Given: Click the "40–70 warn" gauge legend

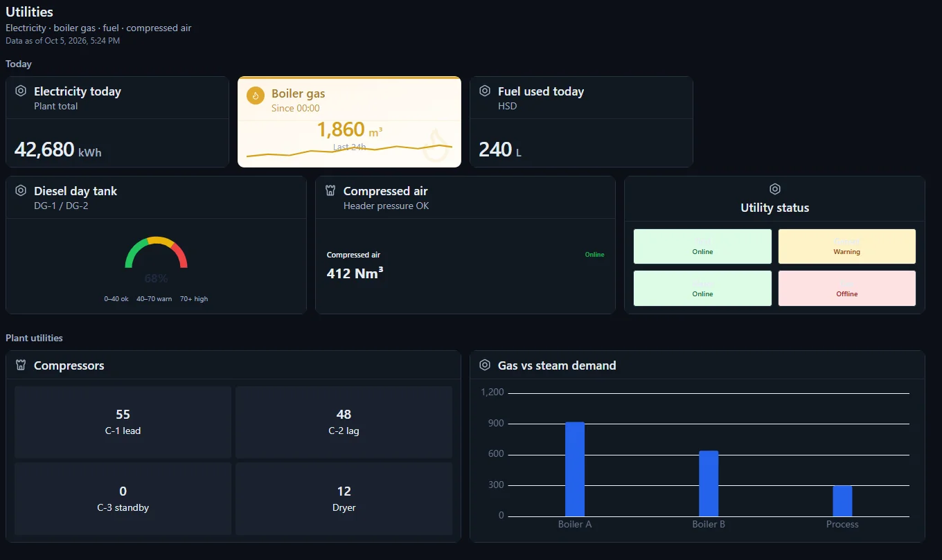Looking at the screenshot, I should pyautogui.click(x=154, y=299).
